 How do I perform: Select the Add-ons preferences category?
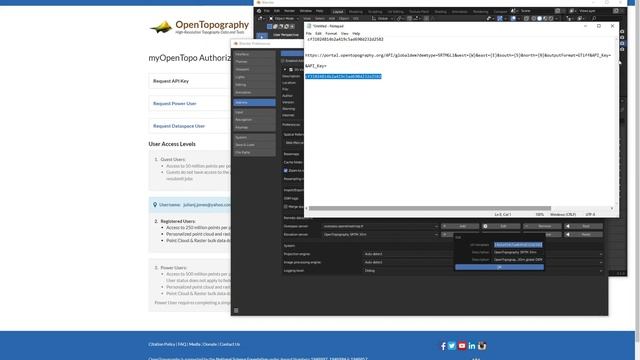[x=254, y=102]
